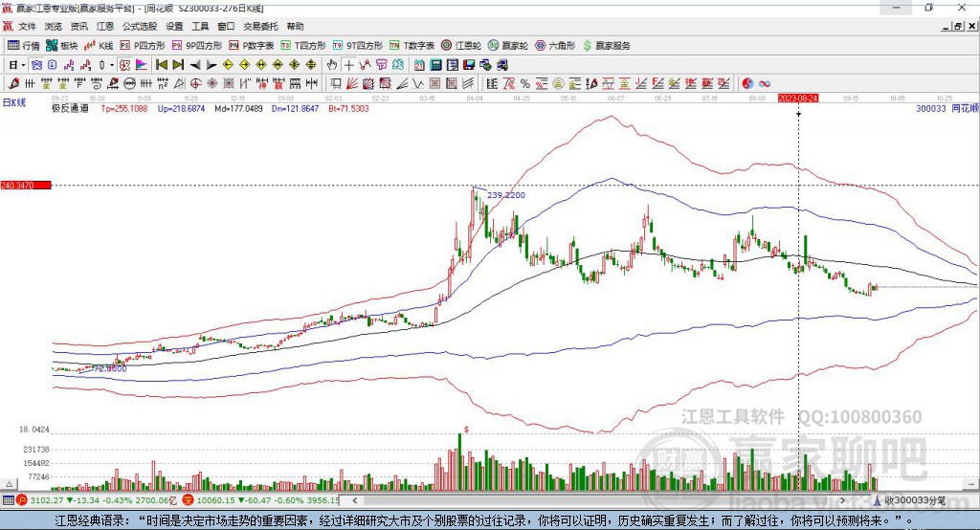This screenshot has width=980, height=530.
Task: Open the 工具 menu
Action: [200, 26]
